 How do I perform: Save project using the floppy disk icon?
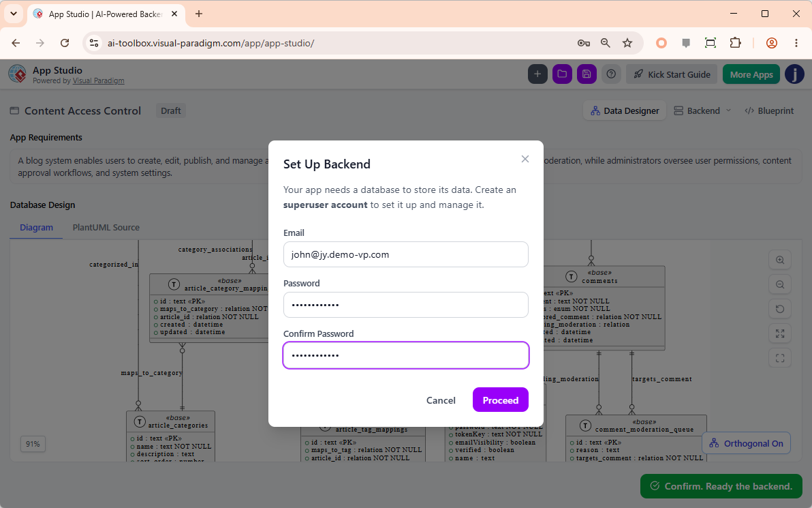[587, 74]
